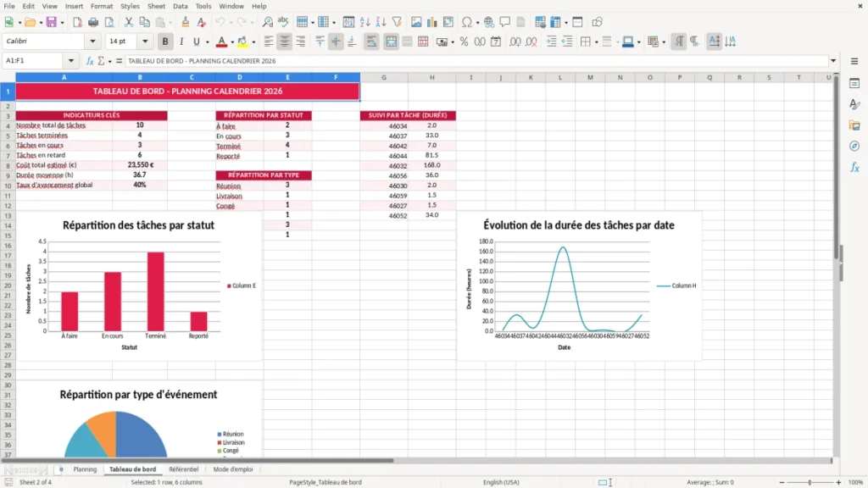Viewport: 868px width, 488px height.
Task: Open highlighting color dropdown arrow
Action: point(253,42)
